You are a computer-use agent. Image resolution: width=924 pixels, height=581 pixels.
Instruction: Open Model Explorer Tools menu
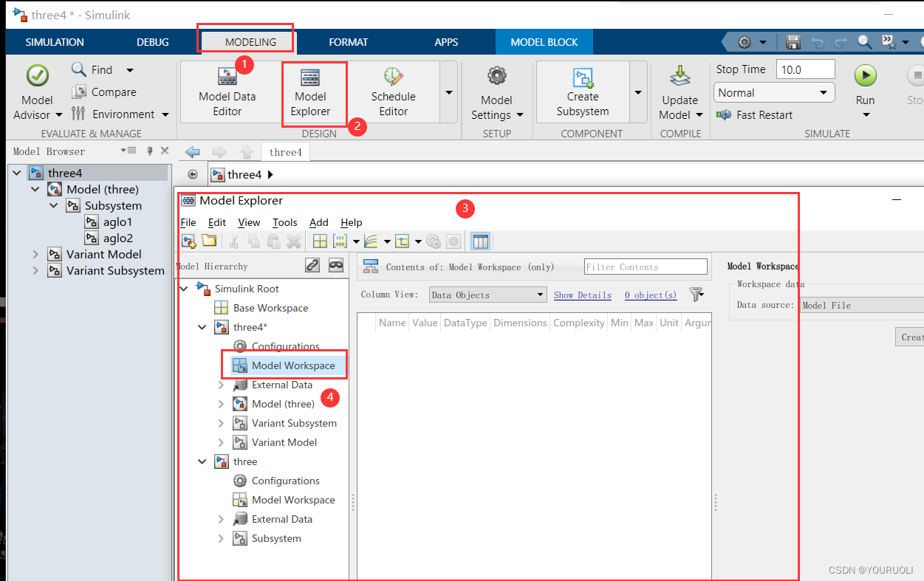tap(285, 222)
